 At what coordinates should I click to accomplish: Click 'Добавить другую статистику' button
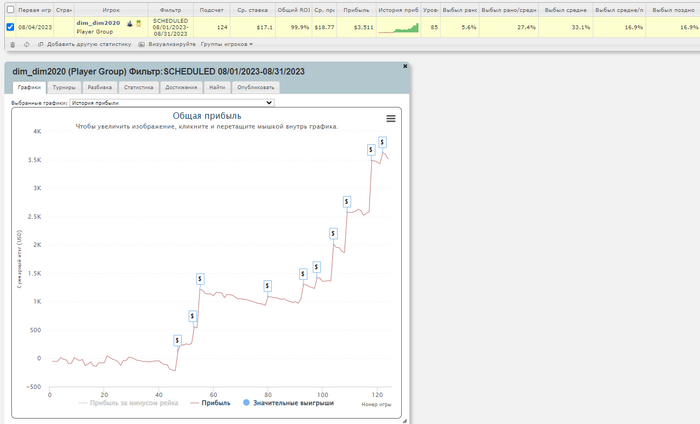click(85, 45)
